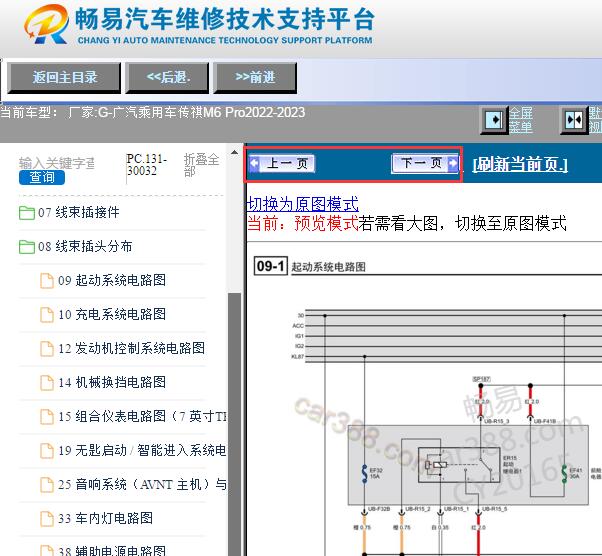This screenshot has height=556, width=602.
Task: Click the 刷新当前页 refresh link
Action: 520,164
